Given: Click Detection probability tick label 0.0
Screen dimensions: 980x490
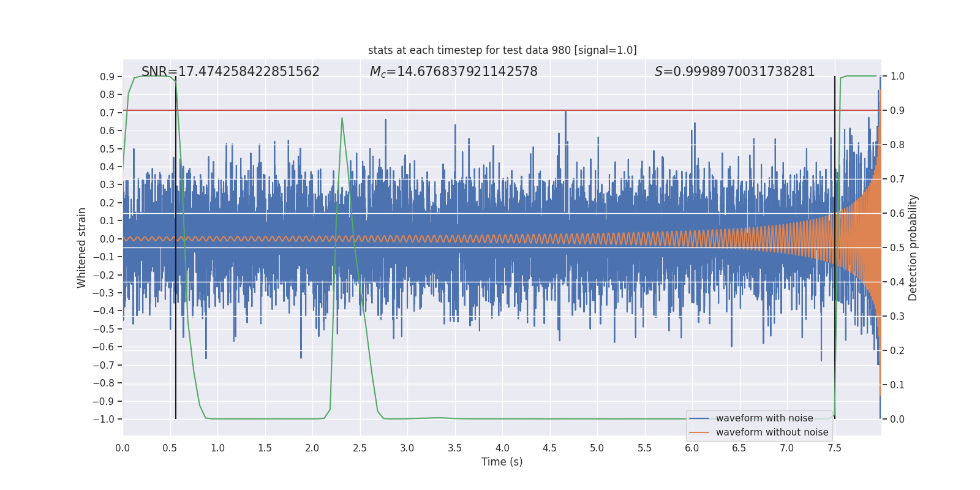Looking at the screenshot, I should pos(897,420).
